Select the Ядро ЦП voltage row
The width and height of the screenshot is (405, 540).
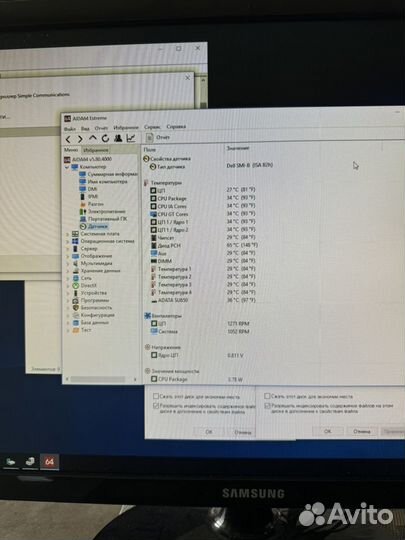[x=198, y=355]
